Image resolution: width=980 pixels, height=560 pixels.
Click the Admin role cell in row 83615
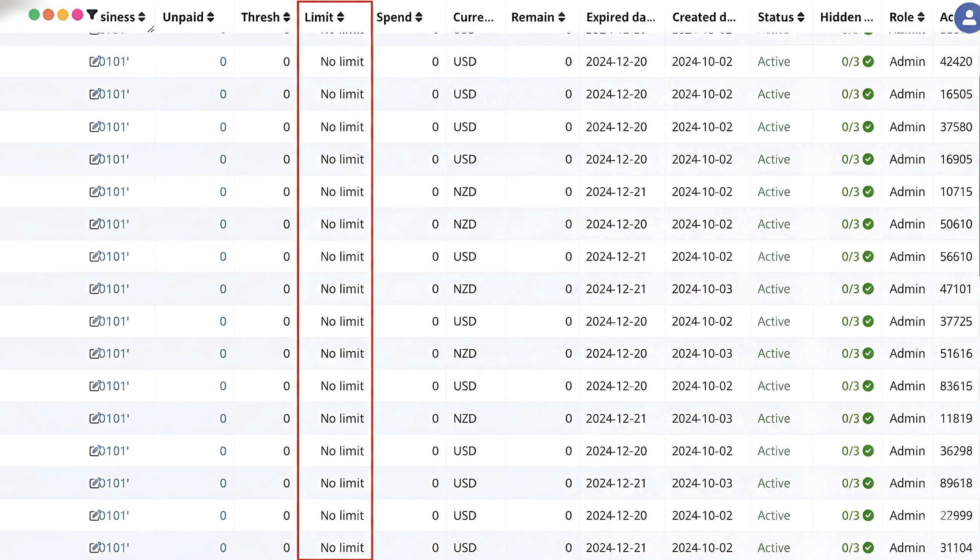[x=907, y=386]
